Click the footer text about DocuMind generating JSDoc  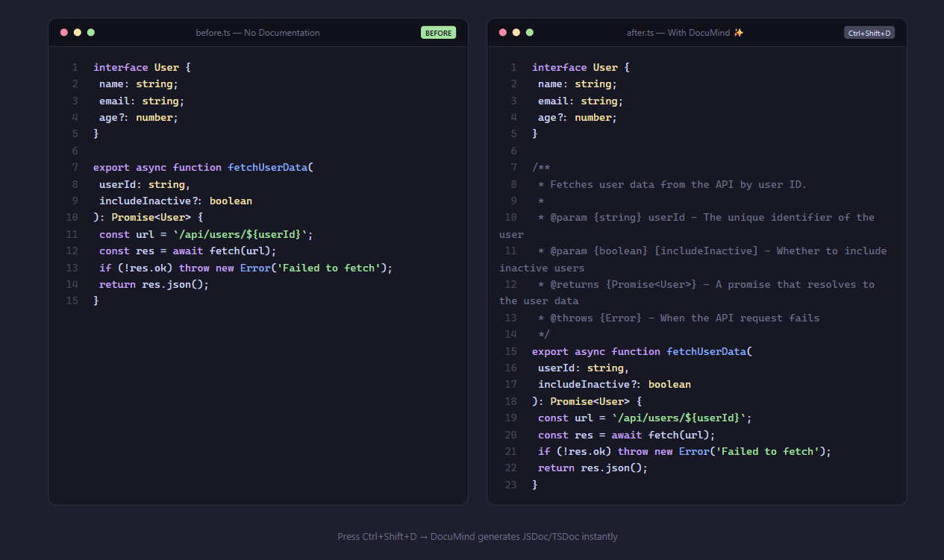[478, 536]
